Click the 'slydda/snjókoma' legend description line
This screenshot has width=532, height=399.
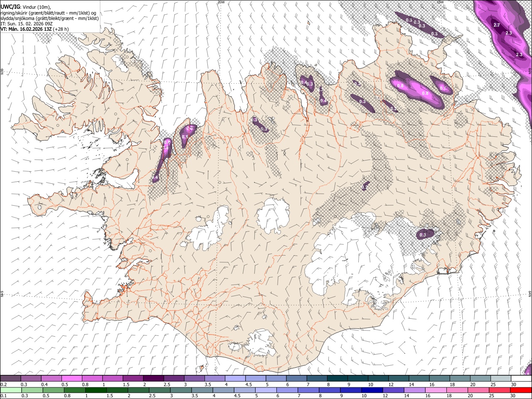point(49,18)
